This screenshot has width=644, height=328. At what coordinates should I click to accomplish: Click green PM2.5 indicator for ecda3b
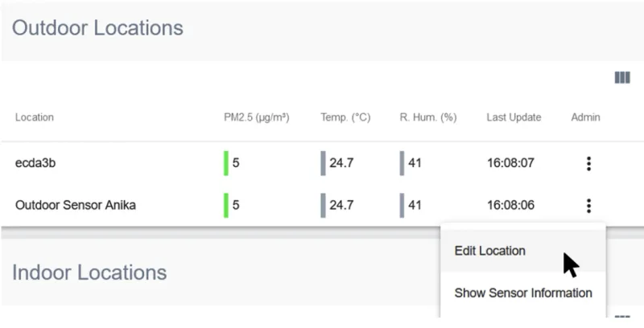pyautogui.click(x=226, y=163)
